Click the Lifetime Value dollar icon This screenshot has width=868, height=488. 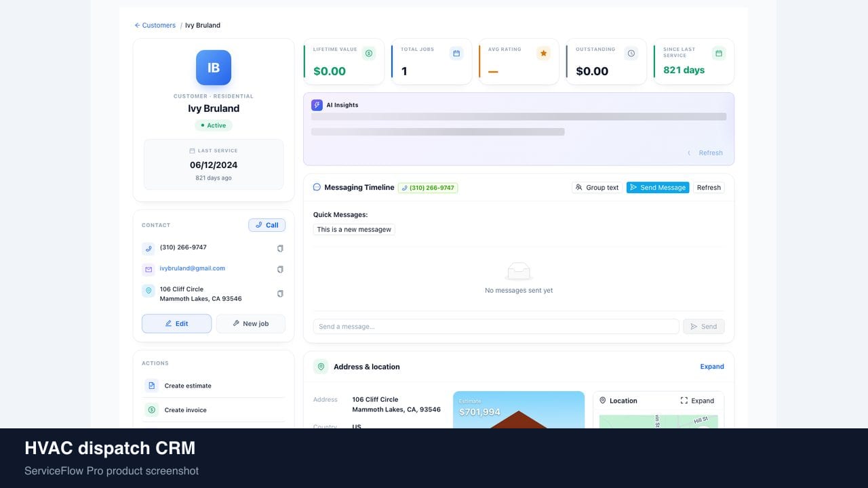(x=369, y=53)
